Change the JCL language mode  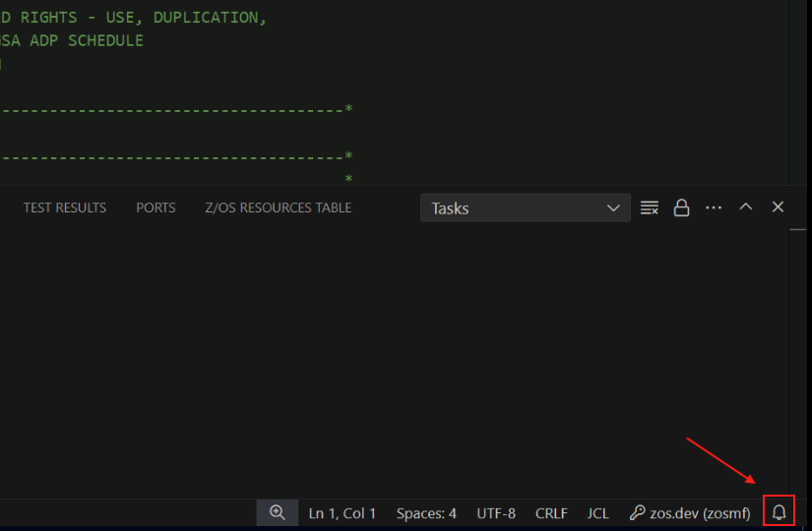tap(598, 513)
